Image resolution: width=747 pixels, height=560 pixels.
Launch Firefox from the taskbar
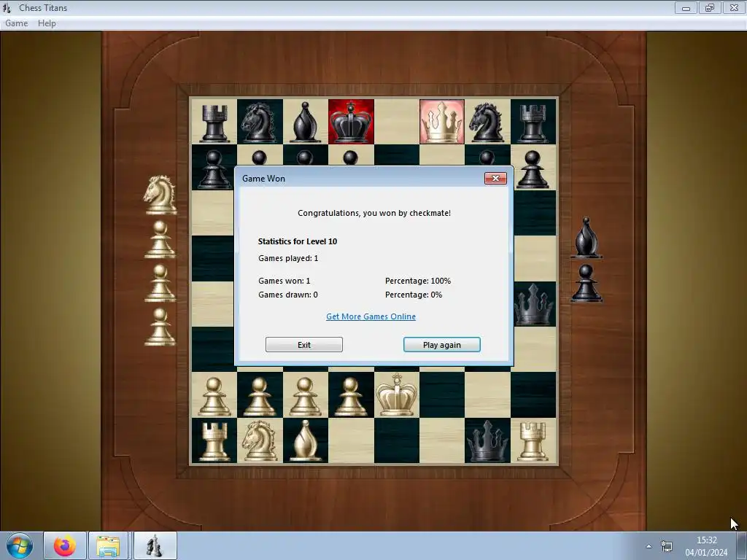coord(65,545)
